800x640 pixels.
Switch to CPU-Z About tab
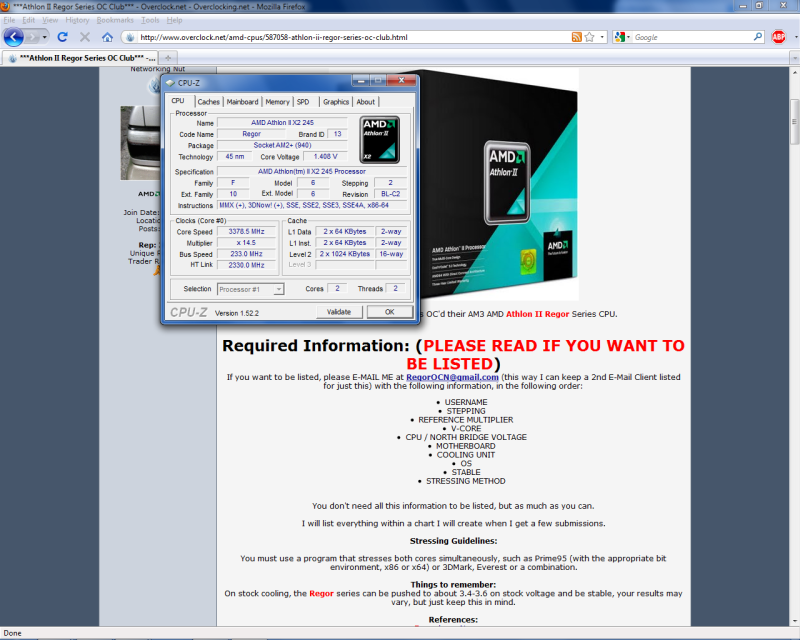tap(365, 102)
